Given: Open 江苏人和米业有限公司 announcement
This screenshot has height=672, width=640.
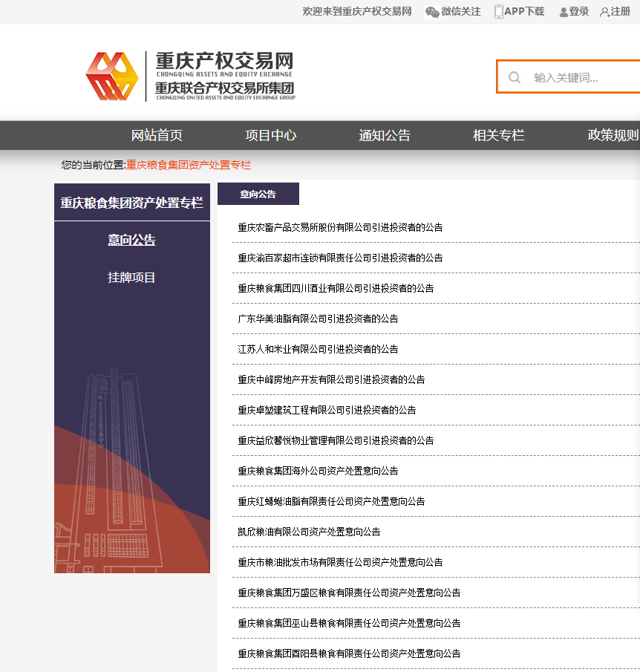Looking at the screenshot, I should point(318,349).
